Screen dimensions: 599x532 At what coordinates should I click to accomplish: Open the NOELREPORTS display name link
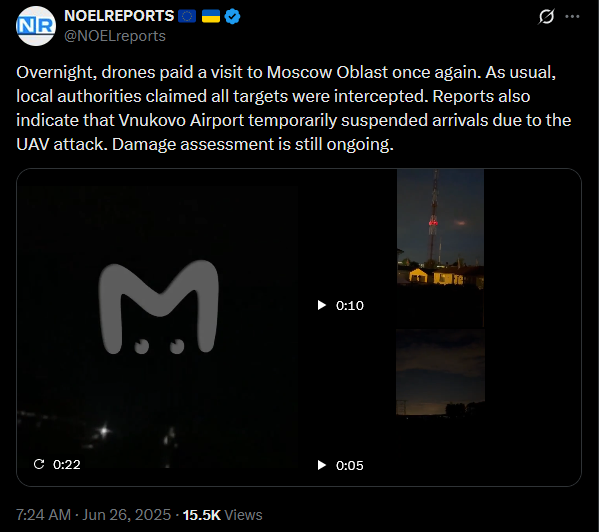[x=119, y=16]
